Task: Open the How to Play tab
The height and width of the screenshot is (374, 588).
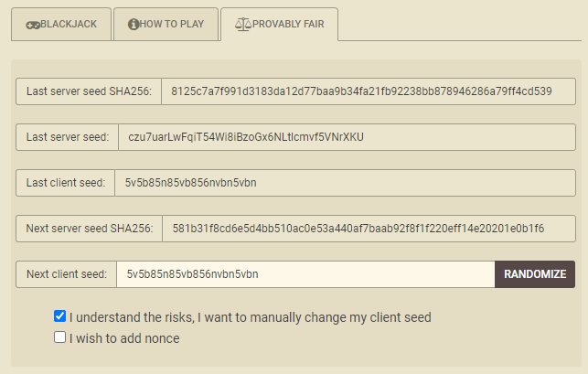Action: point(165,24)
